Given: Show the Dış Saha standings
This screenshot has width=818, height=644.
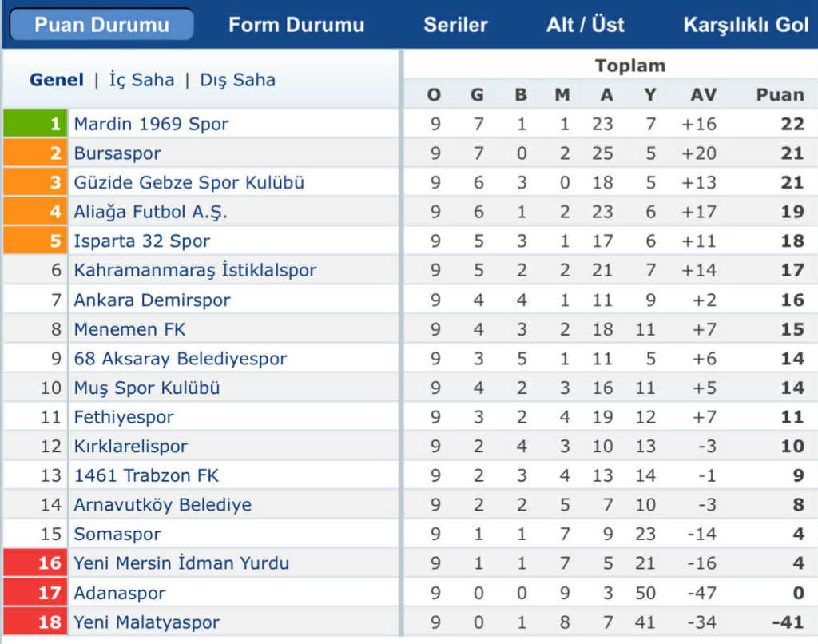Looking at the screenshot, I should tap(237, 80).
